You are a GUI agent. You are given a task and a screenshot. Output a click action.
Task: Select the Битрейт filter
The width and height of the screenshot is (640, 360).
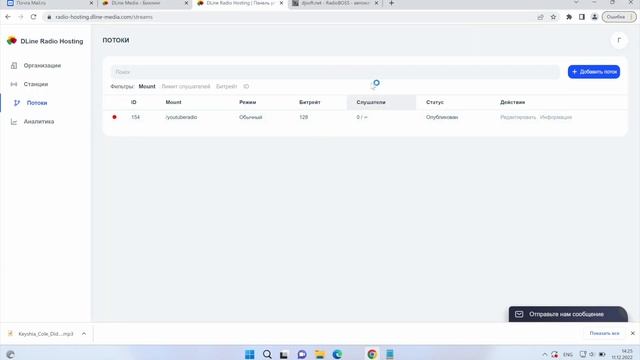[x=227, y=87]
